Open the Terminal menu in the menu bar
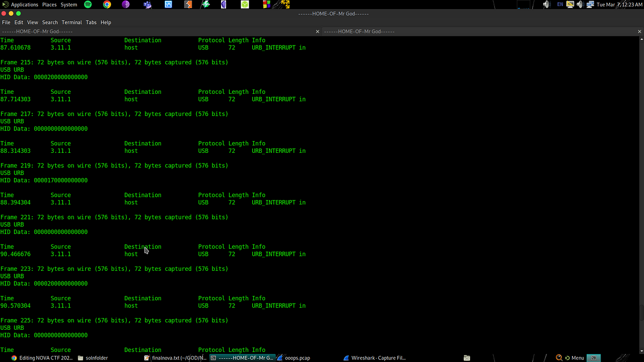The width and height of the screenshot is (644, 362). [71, 22]
